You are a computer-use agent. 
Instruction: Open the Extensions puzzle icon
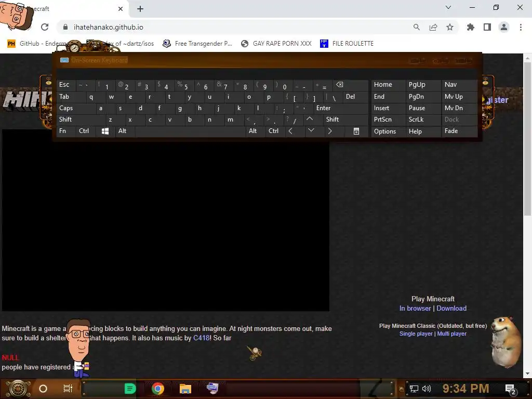[470, 27]
